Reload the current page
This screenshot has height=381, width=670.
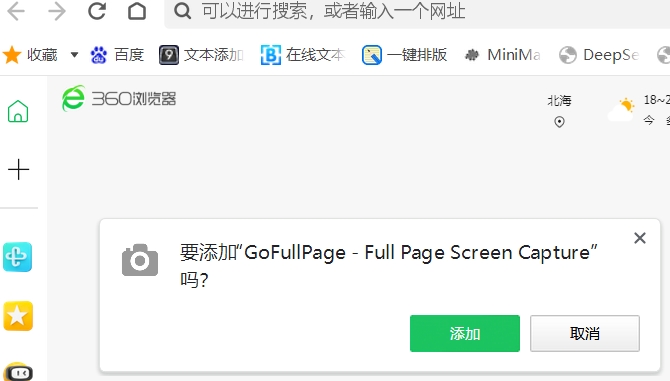[x=97, y=11]
